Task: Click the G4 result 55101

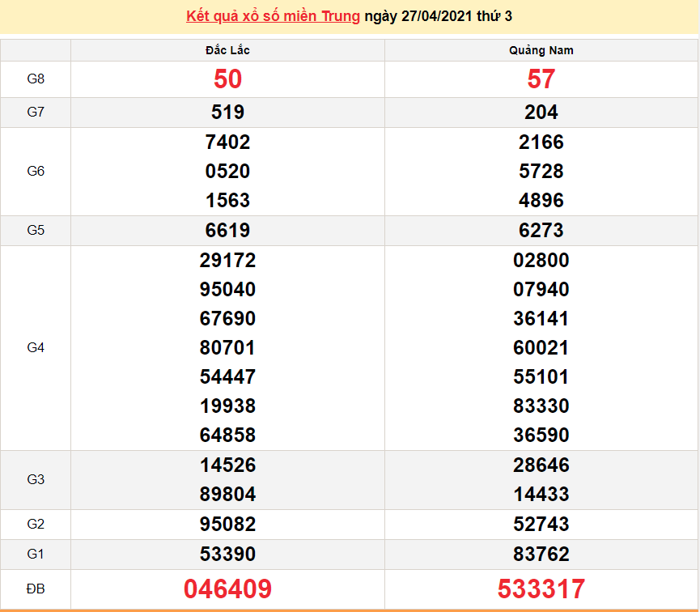Action: click(541, 376)
